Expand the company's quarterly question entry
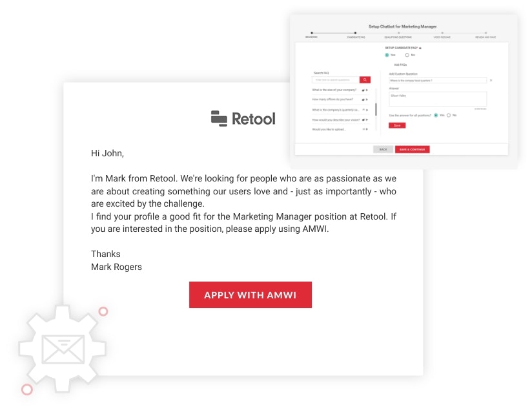This screenshot has width=532, height=414. 366,110
